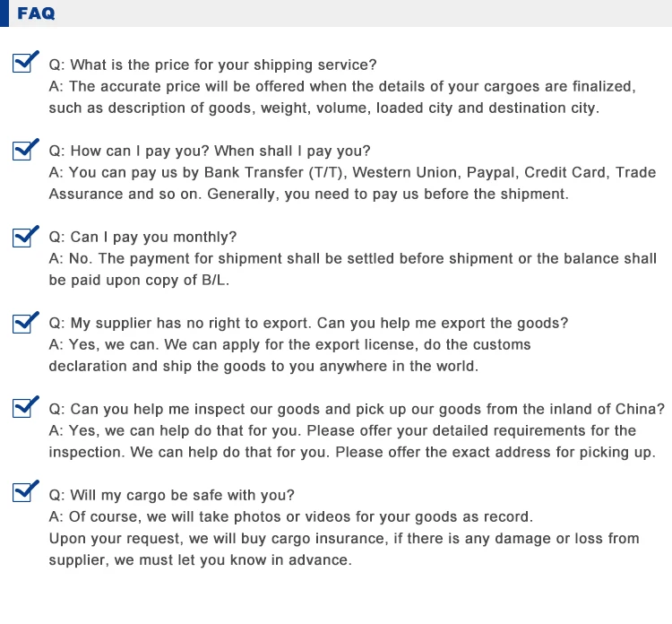This screenshot has width=672, height=624.
Task: Select the FAQ heading
Action: click(36, 13)
